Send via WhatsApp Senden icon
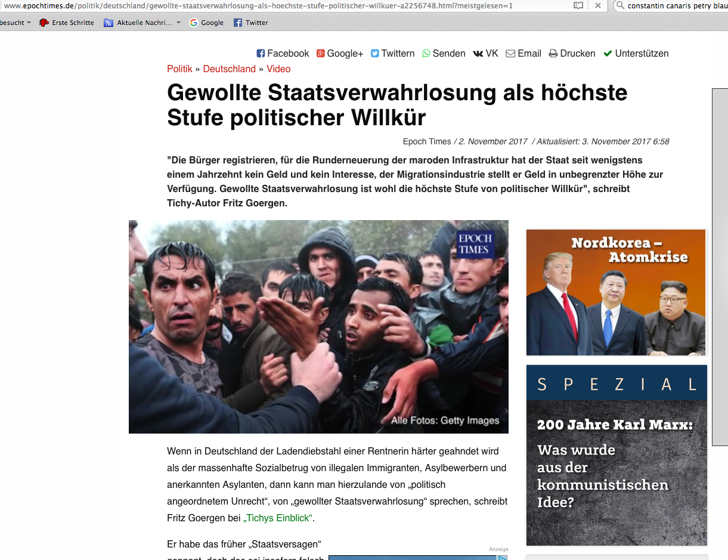This screenshot has width=728, height=560. [426, 54]
